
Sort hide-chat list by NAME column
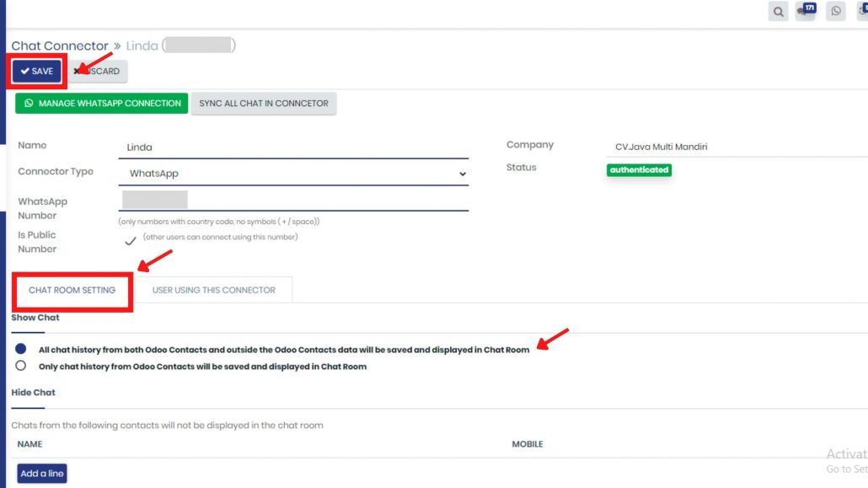[x=29, y=443]
